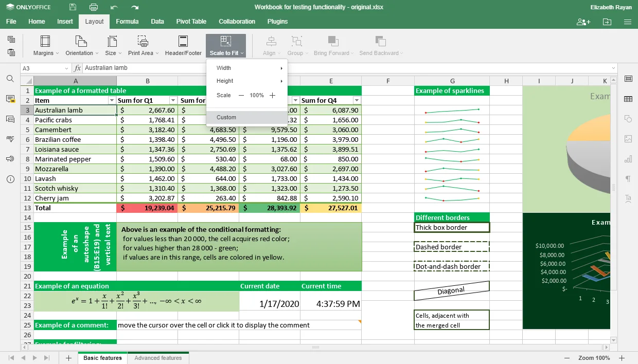Add a new sheet with plus button

pyautogui.click(x=68, y=358)
